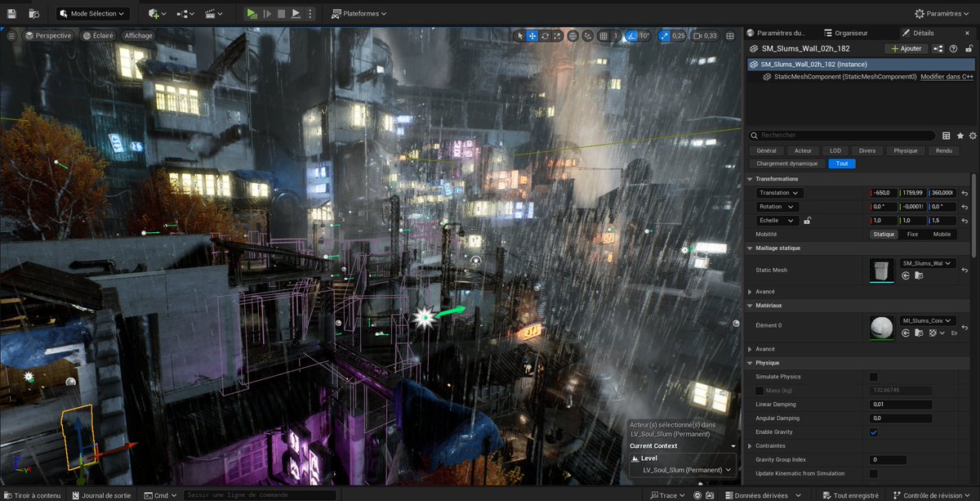Screen dimensions: 980x501
Task: Click the Linear Damping value field
Action: (901, 405)
